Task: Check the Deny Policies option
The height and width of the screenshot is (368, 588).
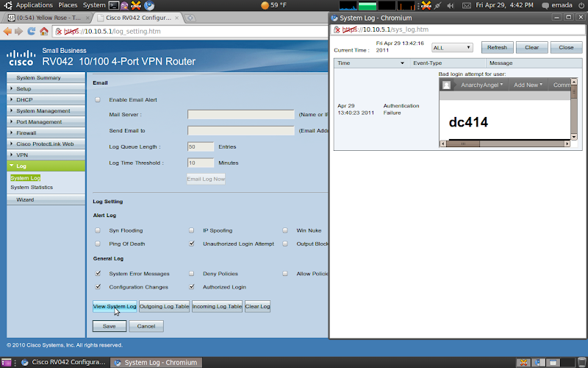Action: (x=192, y=274)
